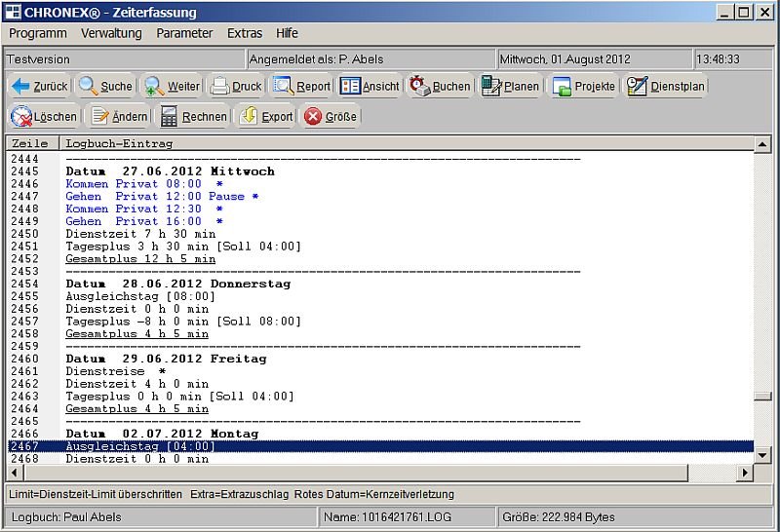Click the Dienstplan button label

click(x=678, y=87)
